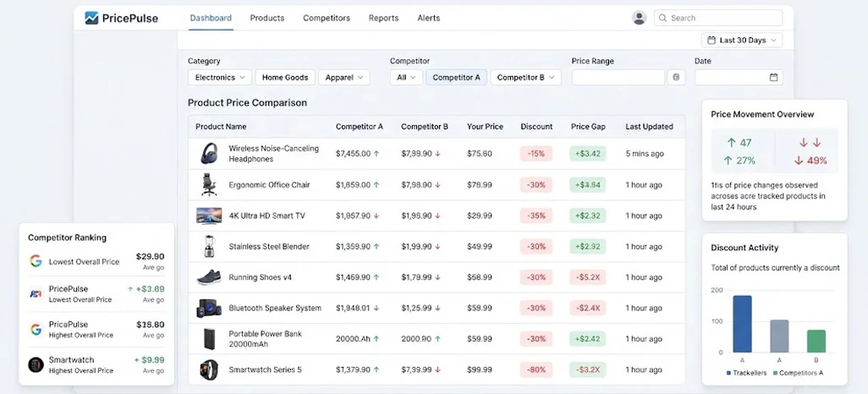868x394 pixels.
Task: Click the Bluetooth speaker product image
Action: click(x=209, y=309)
